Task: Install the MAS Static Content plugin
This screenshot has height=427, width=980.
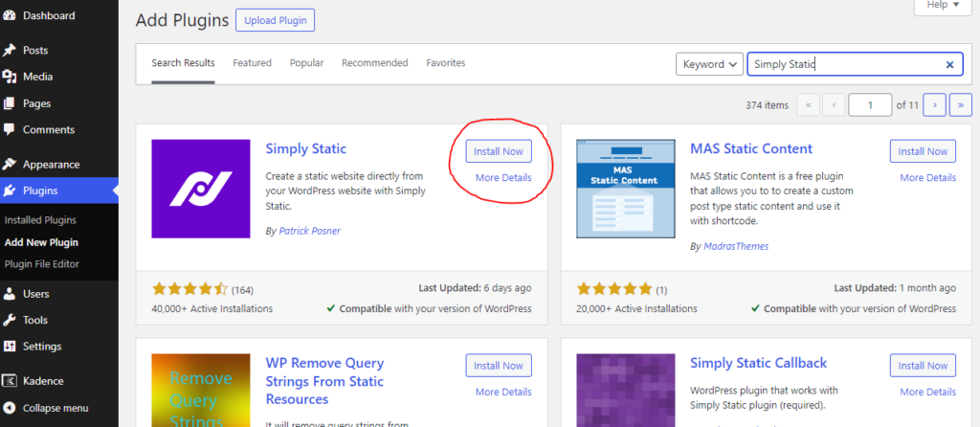Action: click(923, 151)
